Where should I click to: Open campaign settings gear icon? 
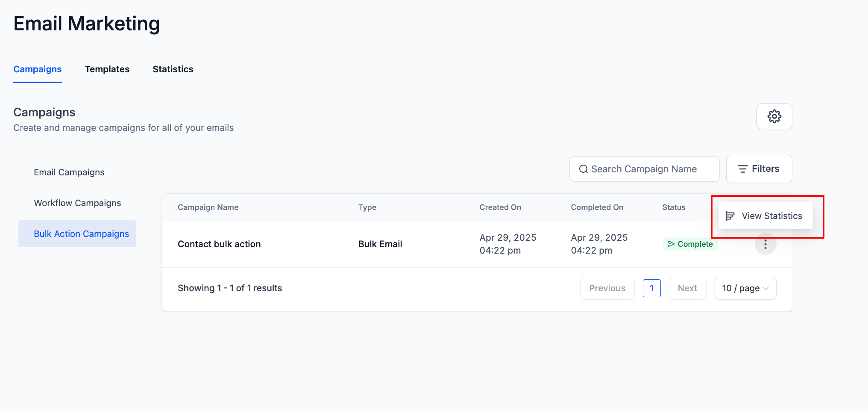point(774,116)
